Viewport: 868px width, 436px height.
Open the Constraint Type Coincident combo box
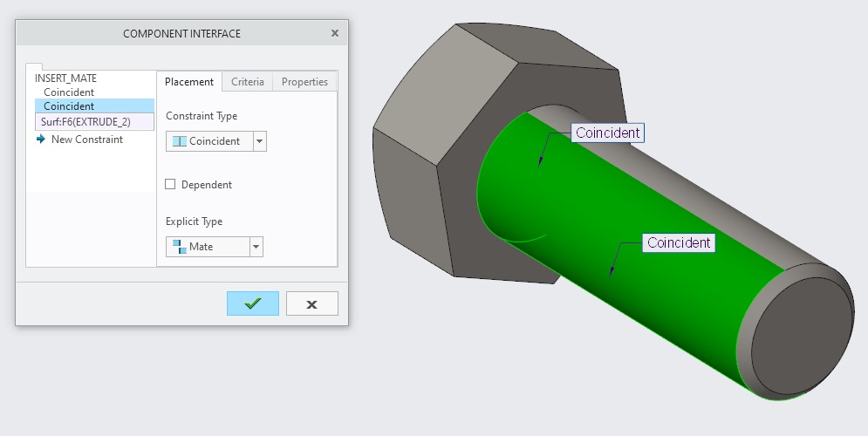click(x=215, y=141)
